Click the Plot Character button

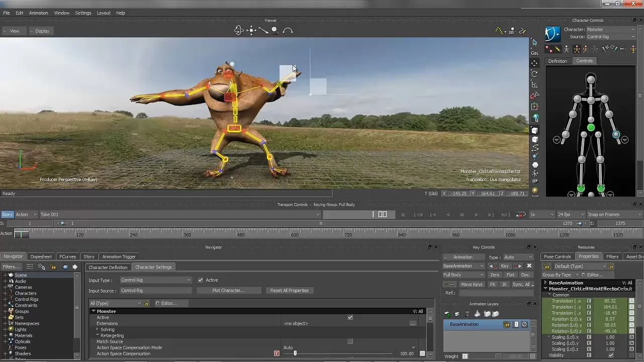pyautogui.click(x=229, y=290)
